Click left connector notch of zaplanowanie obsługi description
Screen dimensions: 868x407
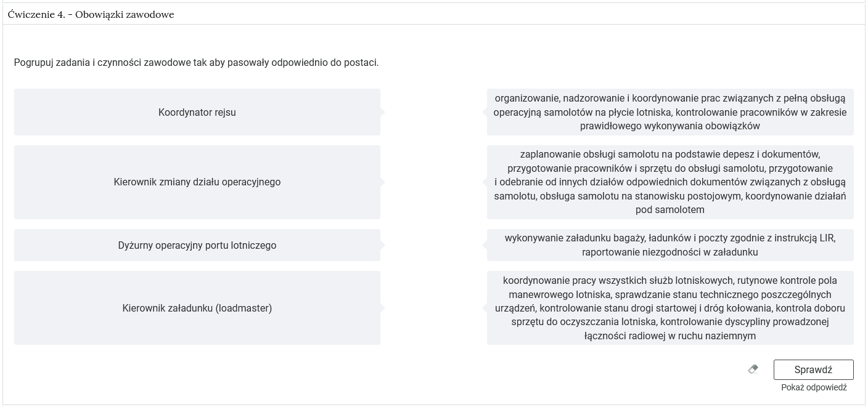tap(485, 182)
